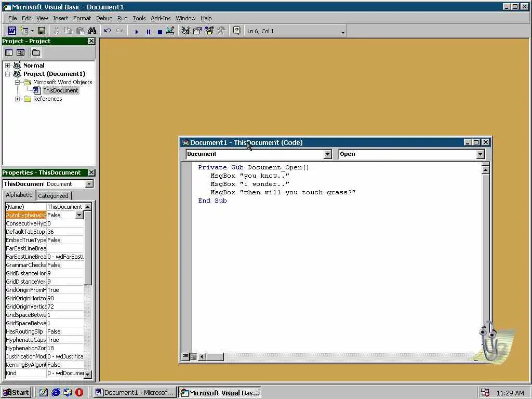Click the Redo arrow icon
The width and height of the screenshot is (532, 399).
tap(119, 31)
